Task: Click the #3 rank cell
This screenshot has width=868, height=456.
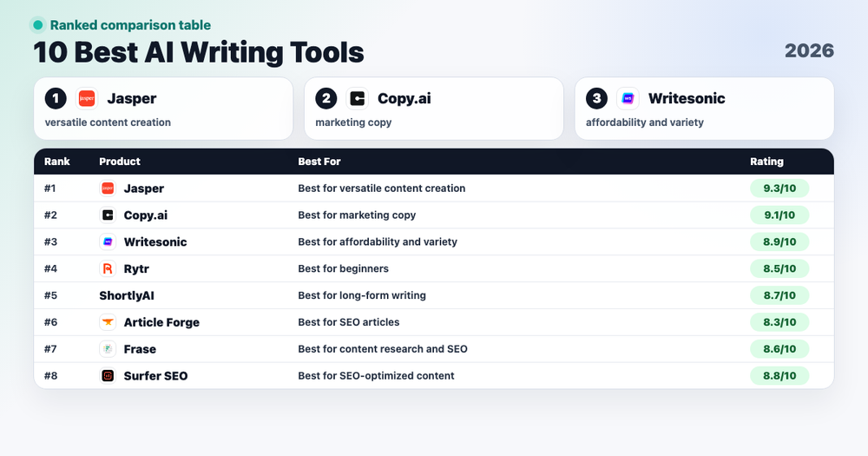Action: click(50, 241)
